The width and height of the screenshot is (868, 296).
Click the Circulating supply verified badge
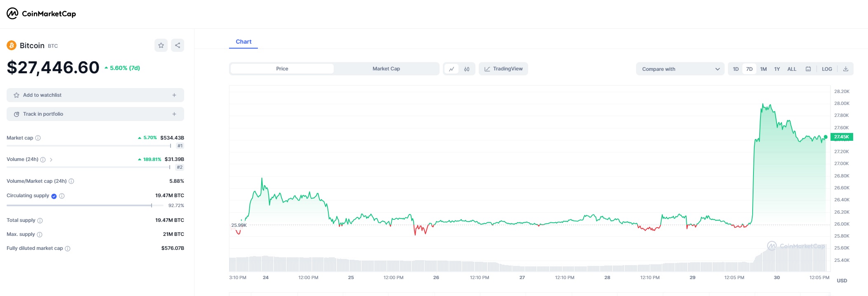tap(54, 196)
